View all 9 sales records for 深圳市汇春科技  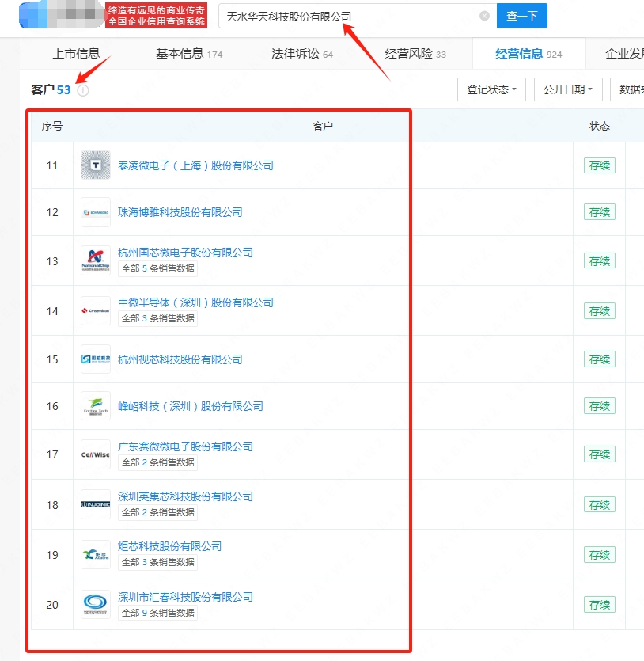point(157,613)
